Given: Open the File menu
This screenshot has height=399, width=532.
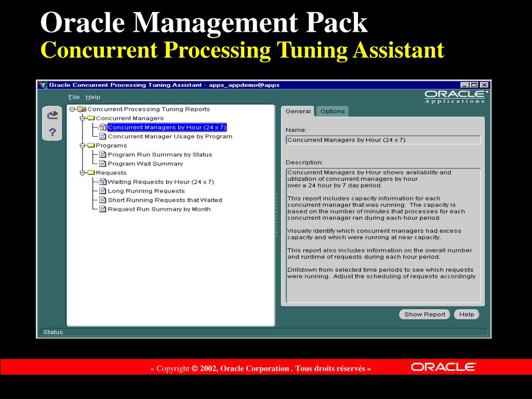Looking at the screenshot, I should coord(74,97).
